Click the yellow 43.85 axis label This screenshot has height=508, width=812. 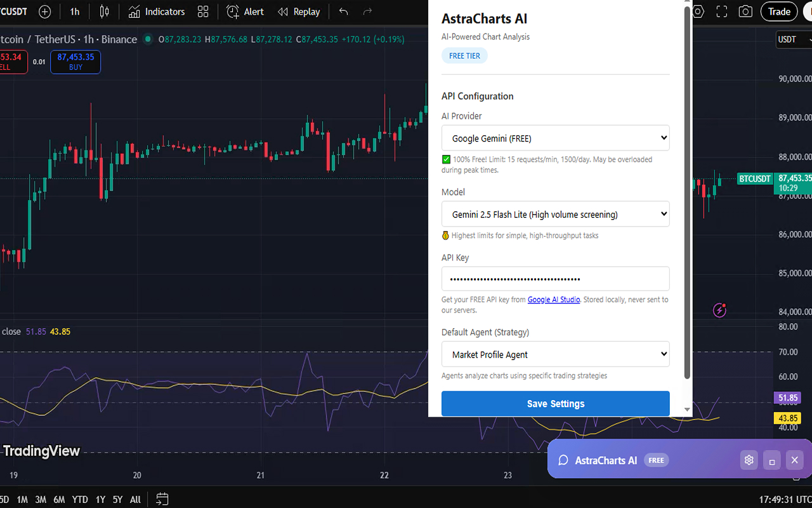[x=787, y=418]
